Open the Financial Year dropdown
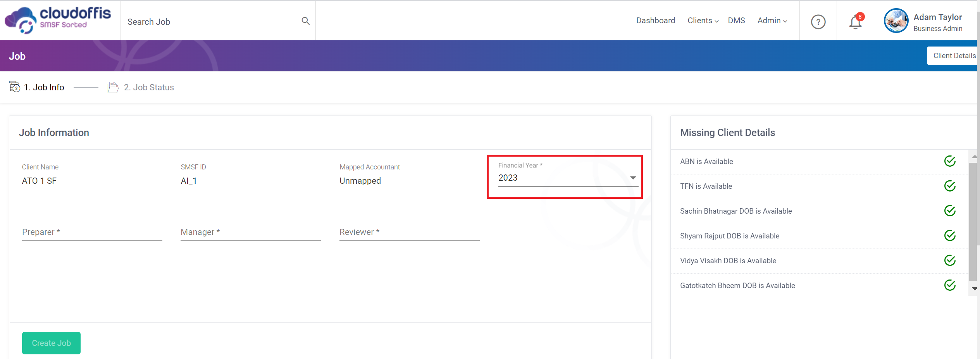 [x=568, y=178]
